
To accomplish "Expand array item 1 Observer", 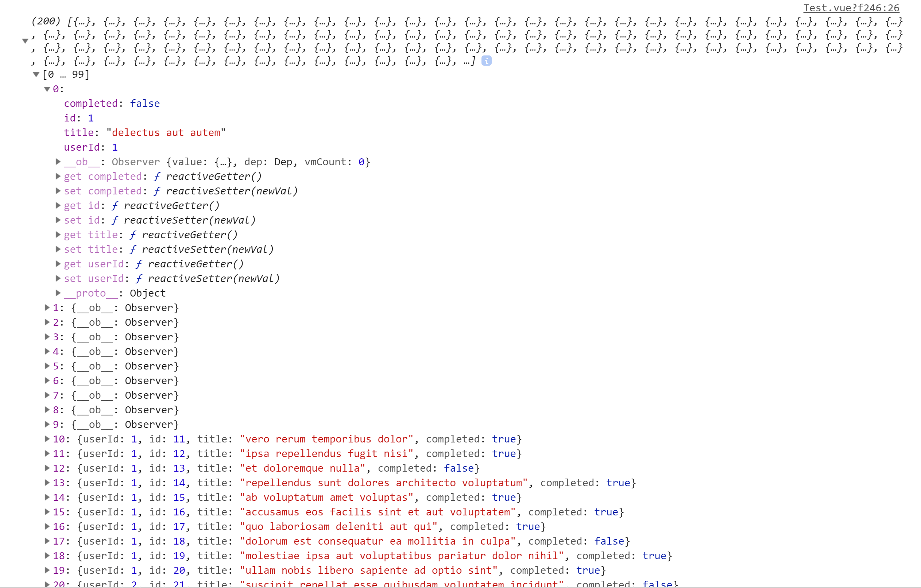I will coord(47,307).
